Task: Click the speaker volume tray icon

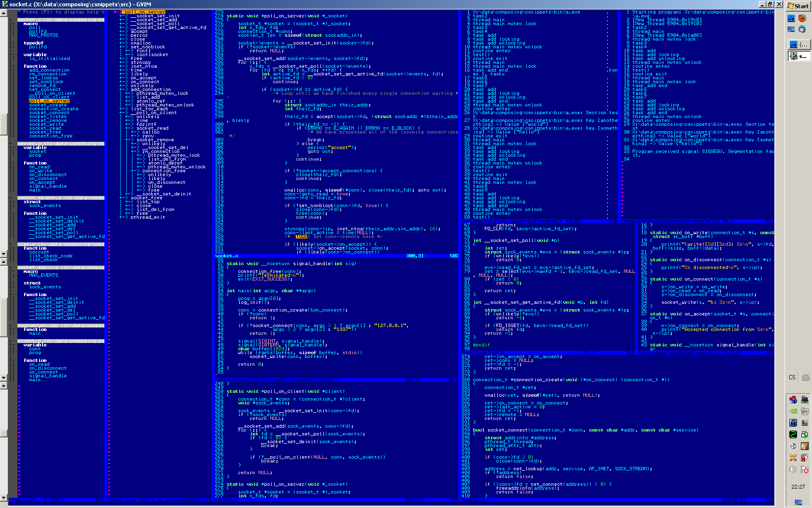Action: click(x=793, y=469)
